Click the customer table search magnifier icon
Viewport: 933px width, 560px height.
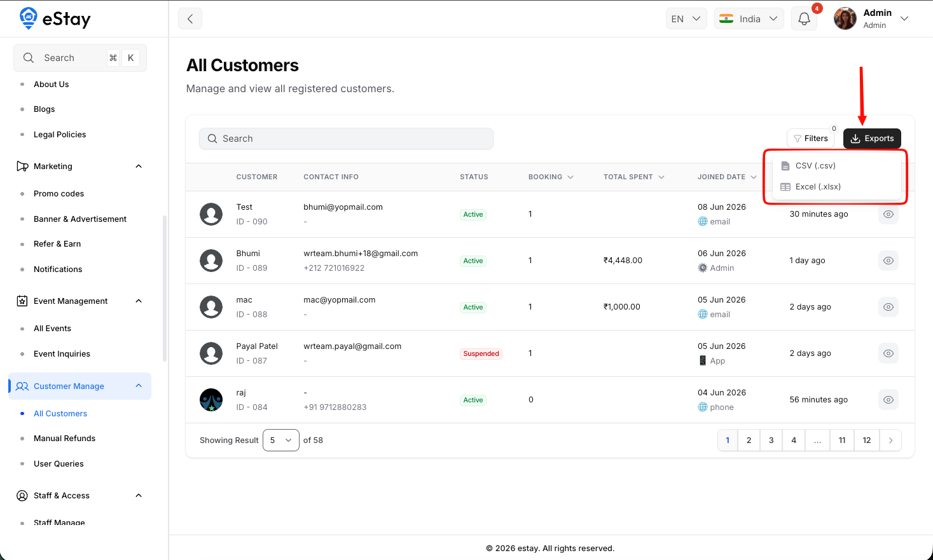coord(212,139)
